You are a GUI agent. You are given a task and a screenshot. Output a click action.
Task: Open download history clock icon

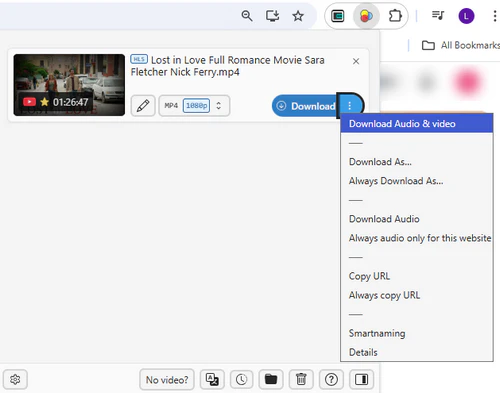click(241, 379)
